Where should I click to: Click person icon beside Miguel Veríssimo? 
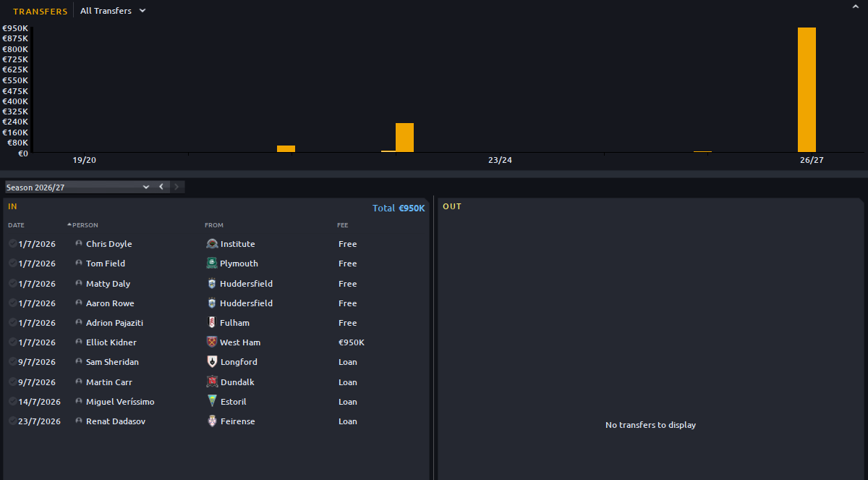(79, 402)
